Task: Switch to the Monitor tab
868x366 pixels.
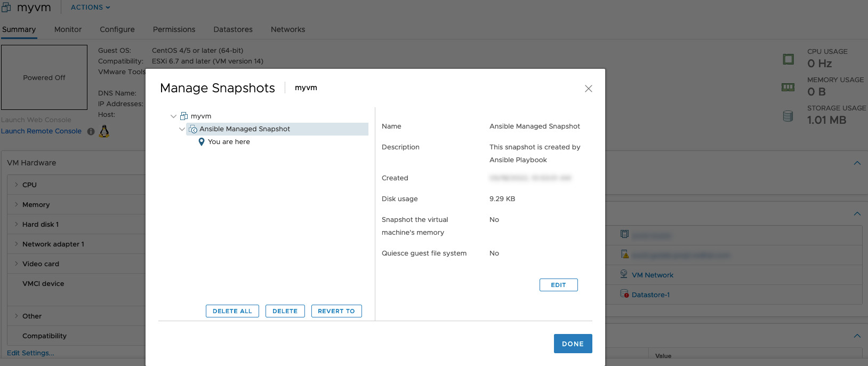Action: 68,29
